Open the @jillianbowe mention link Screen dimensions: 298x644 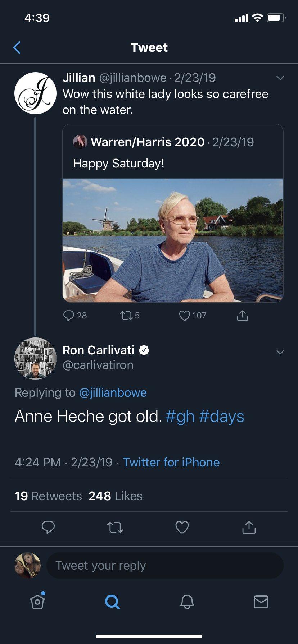point(113,392)
